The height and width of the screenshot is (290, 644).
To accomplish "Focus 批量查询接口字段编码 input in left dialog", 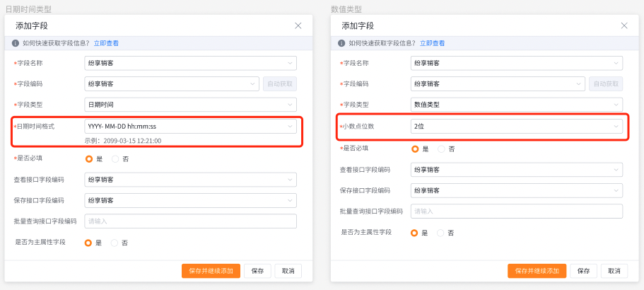I will coord(191,221).
